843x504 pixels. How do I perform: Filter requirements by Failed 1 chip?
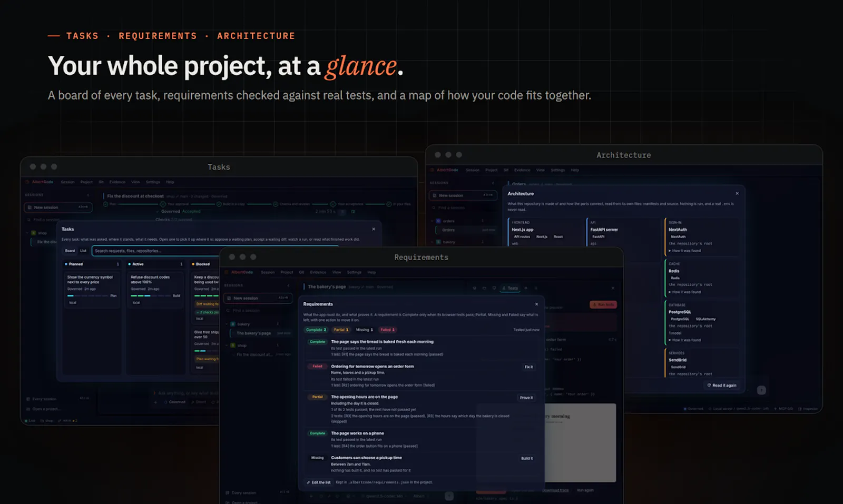tap(387, 330)
